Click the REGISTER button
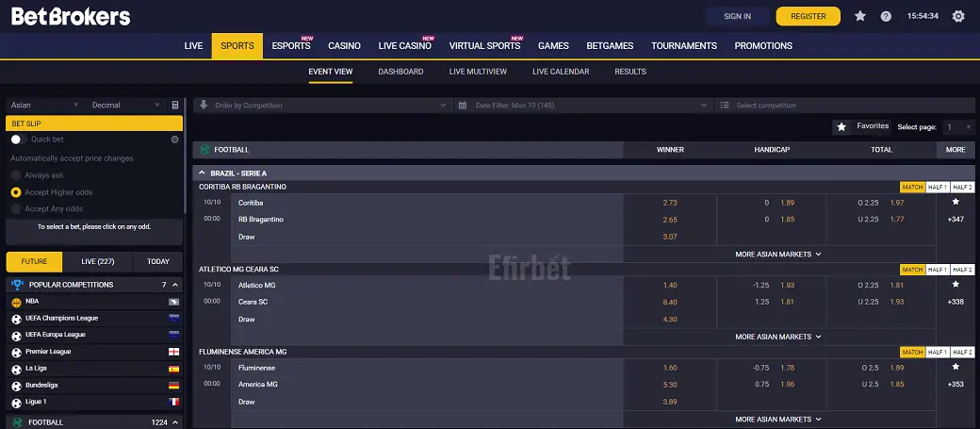 click(x=808, y=16)
